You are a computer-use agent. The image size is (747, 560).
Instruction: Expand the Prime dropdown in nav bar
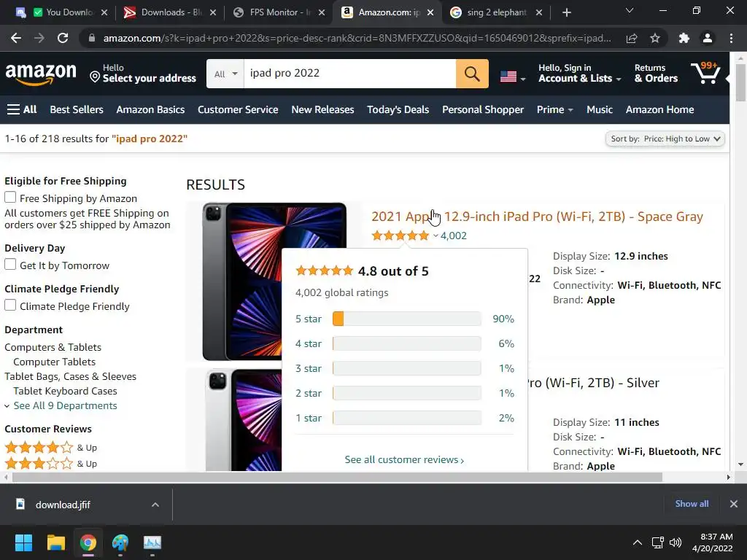click(x=554, y=109)
